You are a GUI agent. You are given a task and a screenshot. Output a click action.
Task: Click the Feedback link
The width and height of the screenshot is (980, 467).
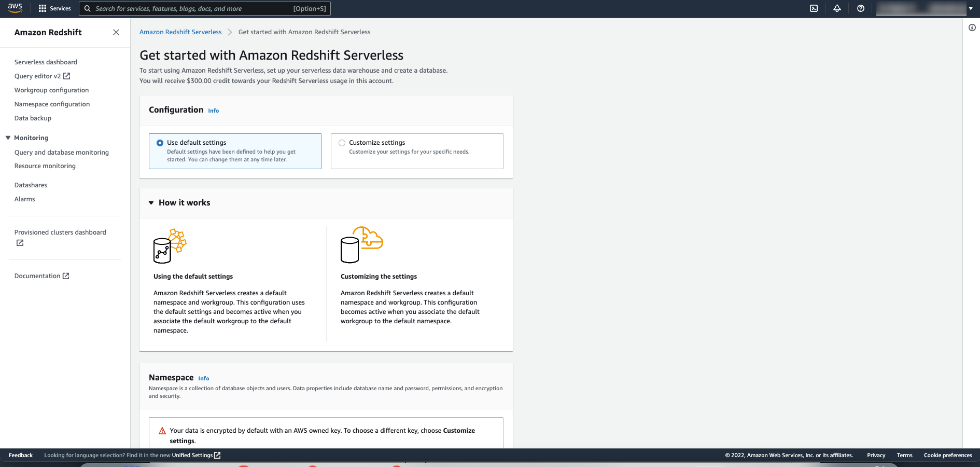pyautogui.click(x=21, y=455)
